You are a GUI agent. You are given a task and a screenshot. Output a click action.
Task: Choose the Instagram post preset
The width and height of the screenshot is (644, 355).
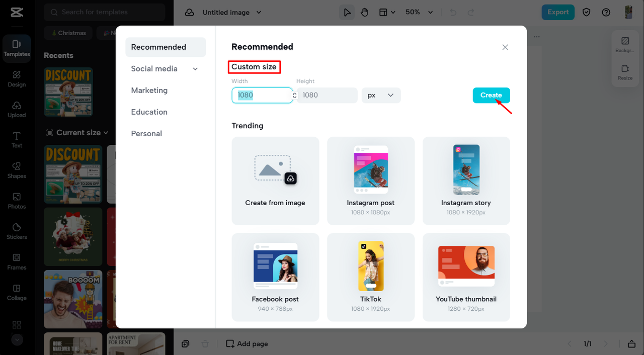tap(371, 181)
